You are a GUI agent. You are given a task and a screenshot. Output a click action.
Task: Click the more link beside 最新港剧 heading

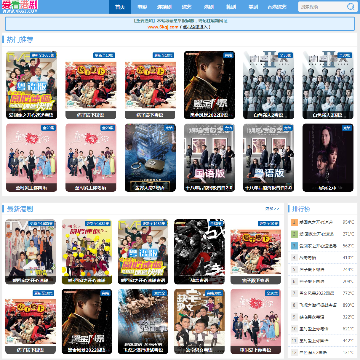[272, 209]
